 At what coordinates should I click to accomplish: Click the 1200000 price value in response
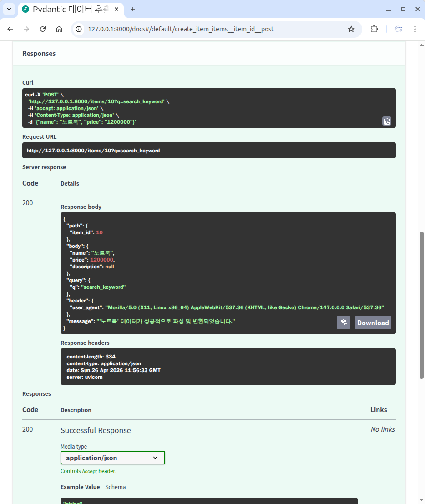101,260
